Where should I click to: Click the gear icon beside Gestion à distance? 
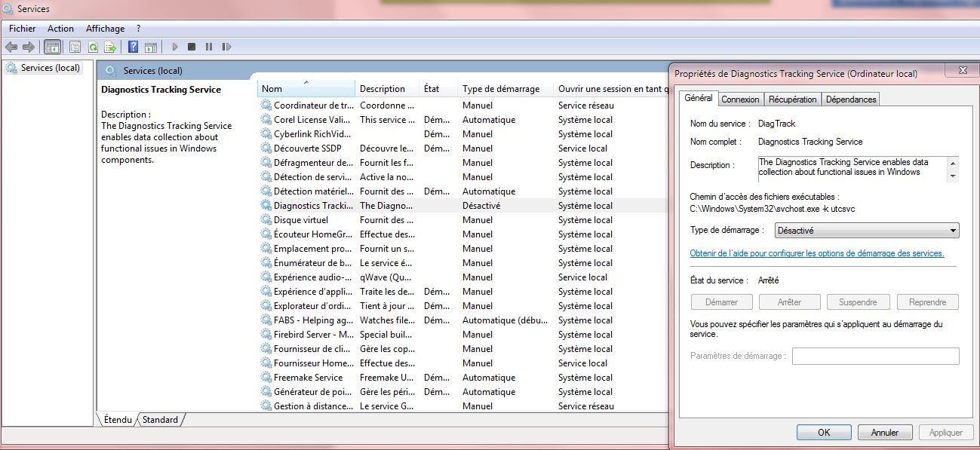[266, 406]
